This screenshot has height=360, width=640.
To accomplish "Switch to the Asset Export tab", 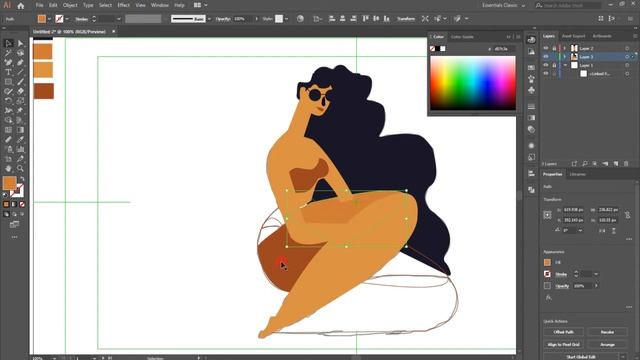I will (573, 36).
